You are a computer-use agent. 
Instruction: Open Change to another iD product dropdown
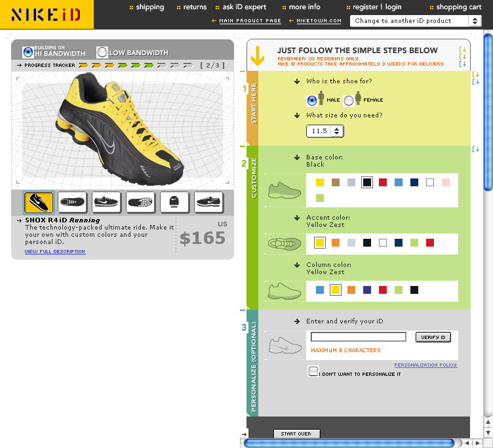[416, 21]
